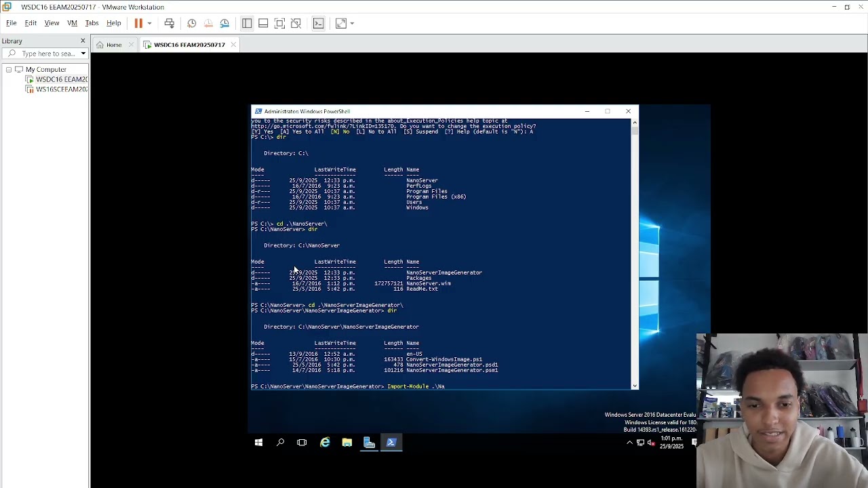Open the Help menu
This screenshot has height=488, width=868.
113,23
